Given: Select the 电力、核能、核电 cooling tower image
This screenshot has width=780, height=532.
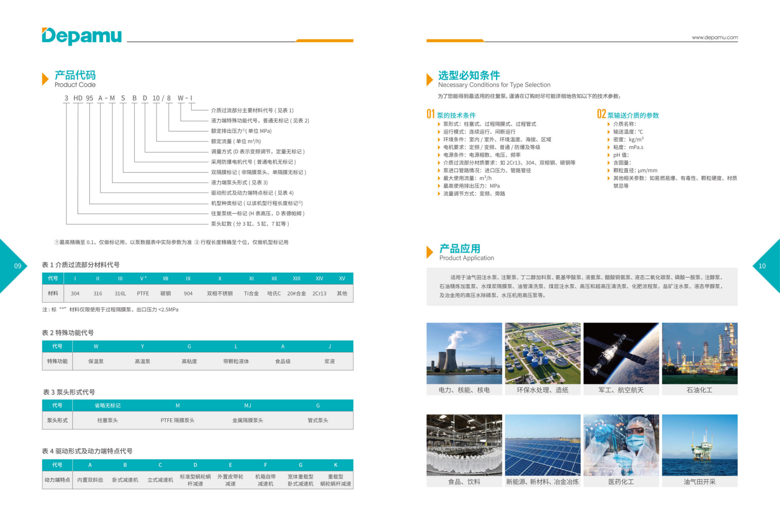Looking at the screenshot, I should coord(464,353).
